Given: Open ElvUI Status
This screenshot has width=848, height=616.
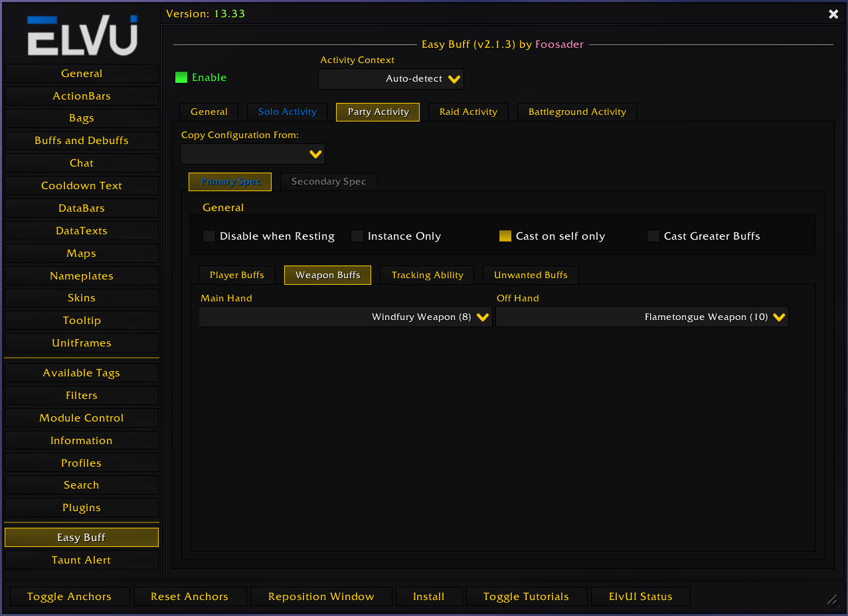Looking at the screenshot, I should 641,597.
